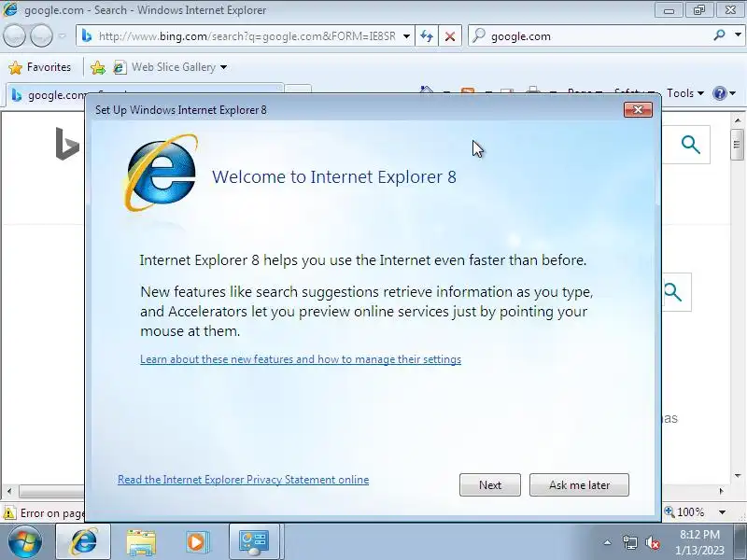Open Windows Media Player from the taskbar
Screen dimensions: 747x560
tap(197, 542)
